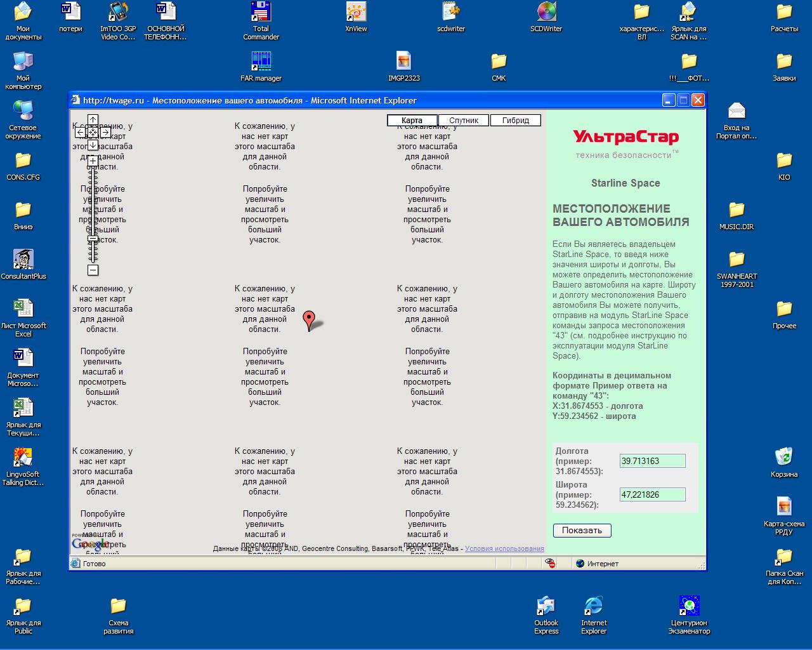Switch to Спутник satellite view
Screen dimensions: 812x650
[464, 121]
